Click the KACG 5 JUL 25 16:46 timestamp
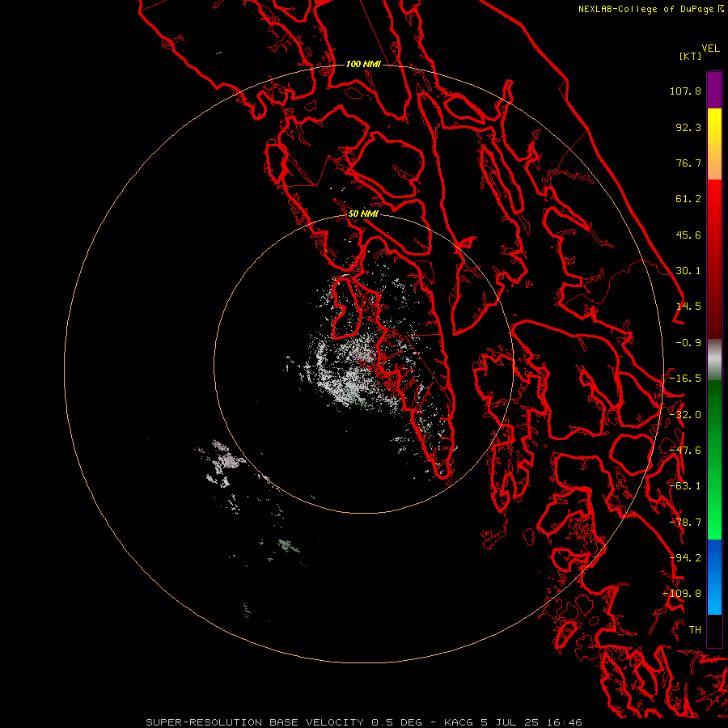Viewport: 728px width, 728px height. [513, 722]
